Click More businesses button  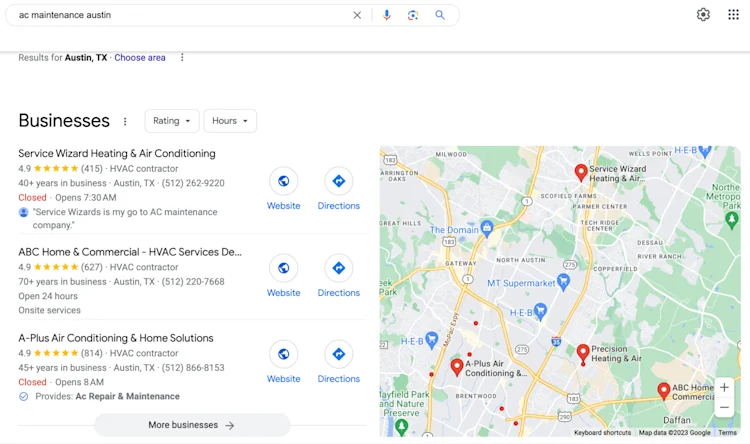[192, 425]
